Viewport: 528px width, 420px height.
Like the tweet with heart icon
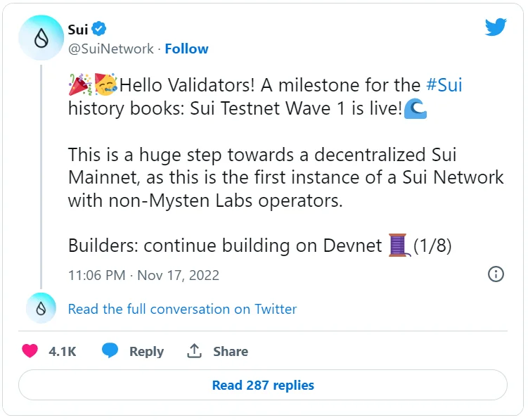point(30,351)
